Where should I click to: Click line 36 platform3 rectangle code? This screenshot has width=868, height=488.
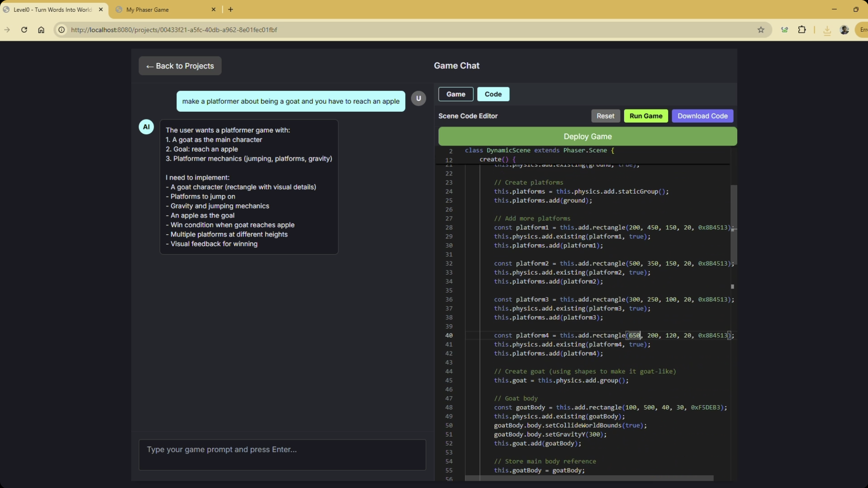coord(614,299)
